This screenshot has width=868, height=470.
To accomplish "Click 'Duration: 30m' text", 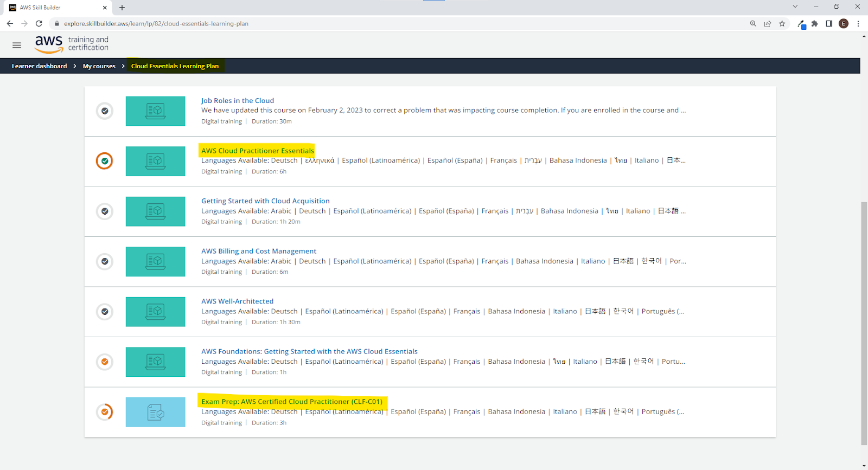I will tap(271, 121).
